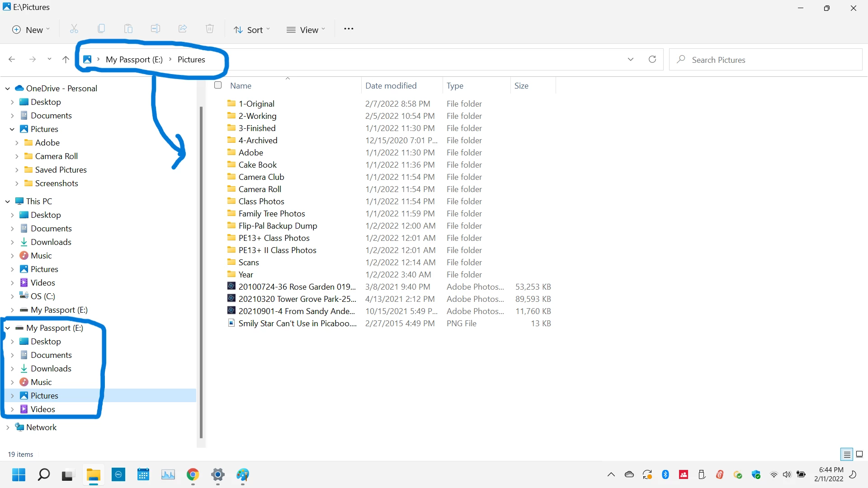Click the navigation pane vertical scrollbar

click(201, 271)
